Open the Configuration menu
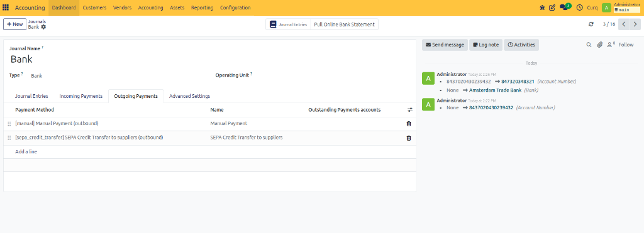Image resolution: width=644 pixels, height=233 pixels. tap(235, 8)
